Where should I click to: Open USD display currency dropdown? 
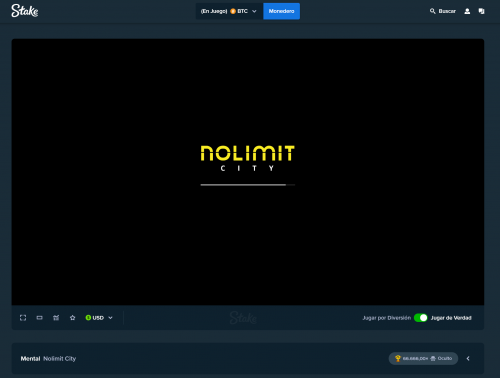99,318
